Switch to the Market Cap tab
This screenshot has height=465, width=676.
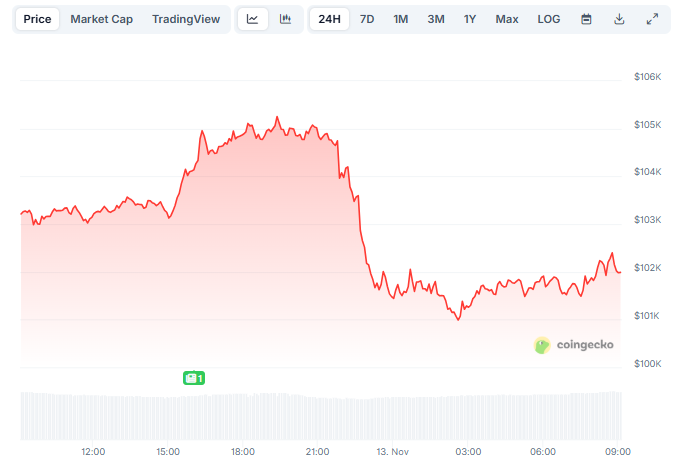click(x=101, y=19)
